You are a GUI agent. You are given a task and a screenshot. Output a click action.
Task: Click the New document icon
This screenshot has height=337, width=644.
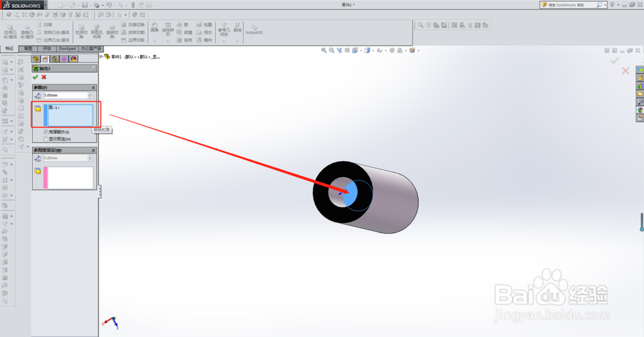tap(61, 5)
